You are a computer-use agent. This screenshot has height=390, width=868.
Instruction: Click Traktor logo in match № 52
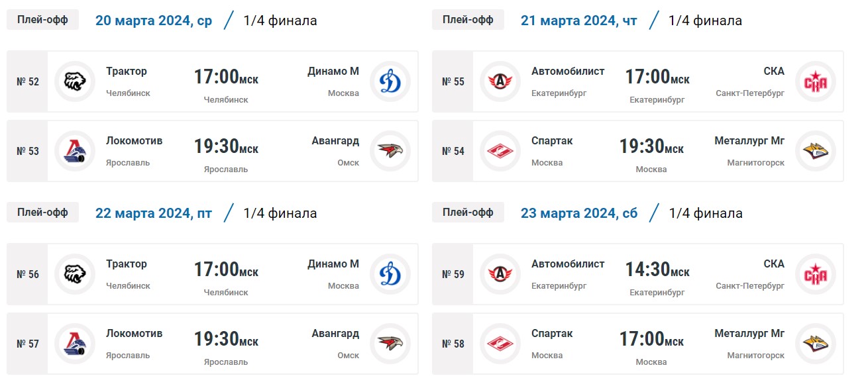click(x=74, y=81)
